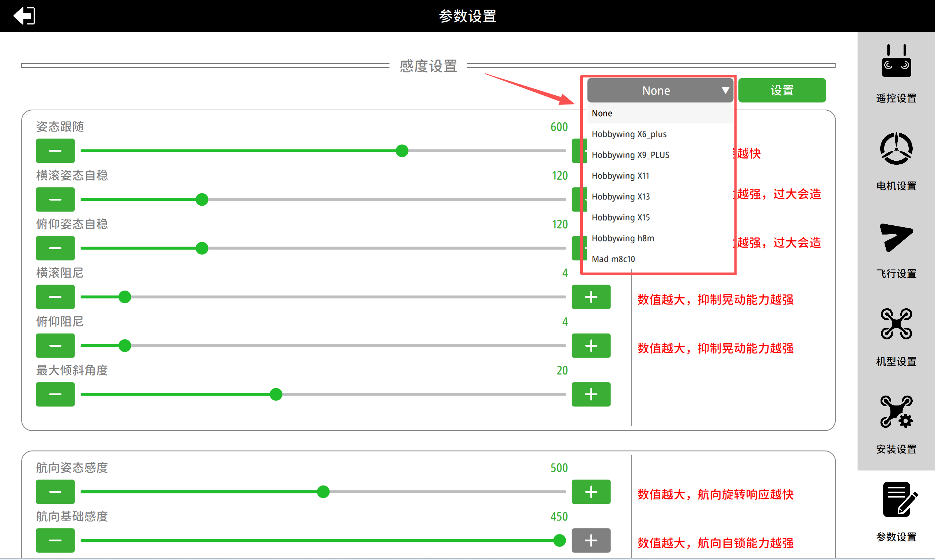This screenshot has width=935, height=560.
Task: Click the 航向姿态感度 slider handle
Action: [323, 492]
